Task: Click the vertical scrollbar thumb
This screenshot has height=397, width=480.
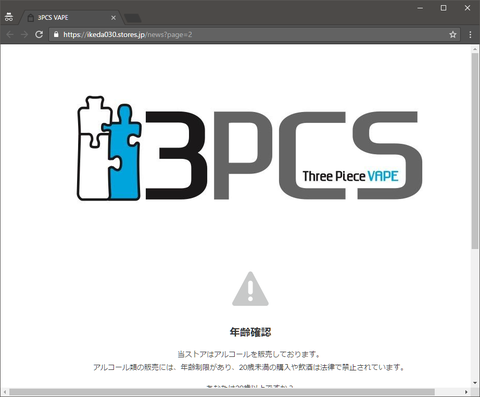Action: (x=475, y=151)
